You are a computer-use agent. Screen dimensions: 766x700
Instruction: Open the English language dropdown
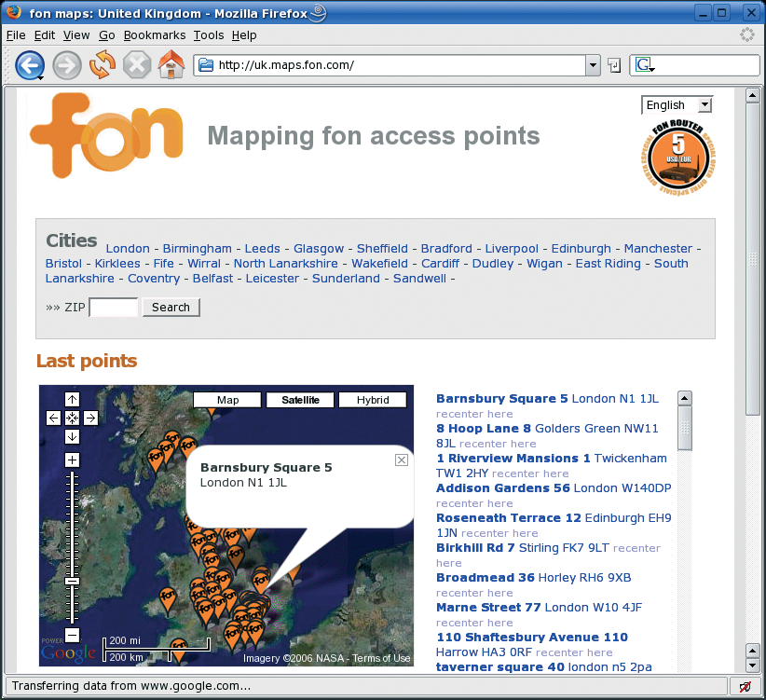click(677, 105)
